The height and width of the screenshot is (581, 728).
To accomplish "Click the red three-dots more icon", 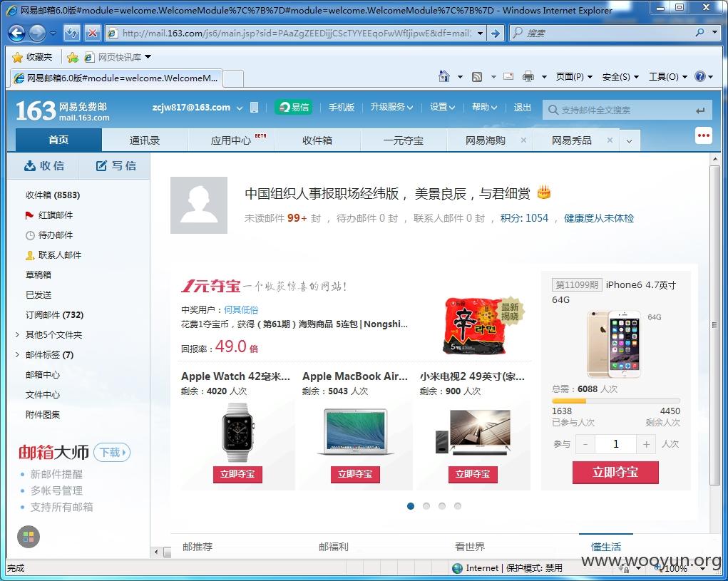I will [704, 136].
